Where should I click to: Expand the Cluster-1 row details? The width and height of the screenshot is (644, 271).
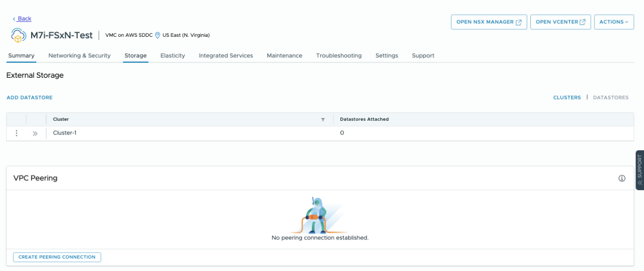click(35, 133)
